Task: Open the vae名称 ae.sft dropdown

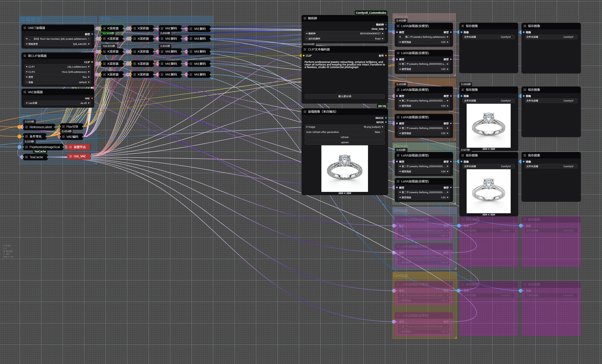Action: click(58, 103)
